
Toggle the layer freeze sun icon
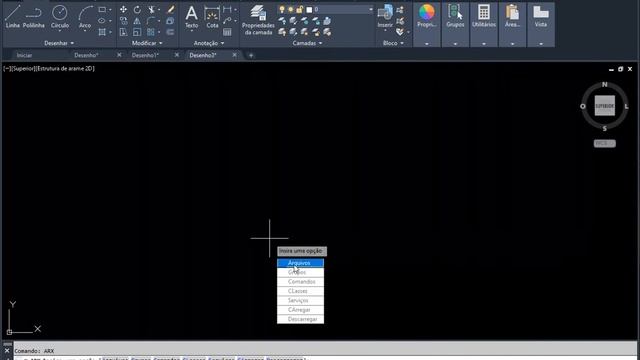tap(291, 9)
